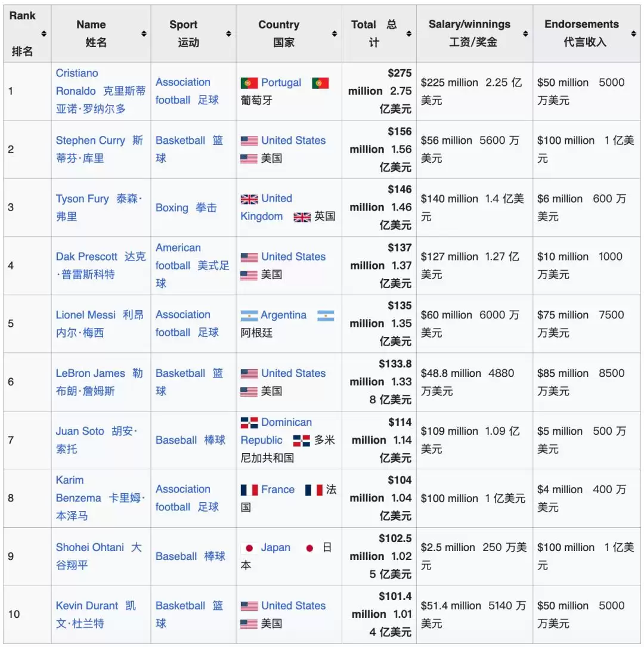Open Stephen Curry's page link
The height and width of the screenshot is (647, 644).
91,140
